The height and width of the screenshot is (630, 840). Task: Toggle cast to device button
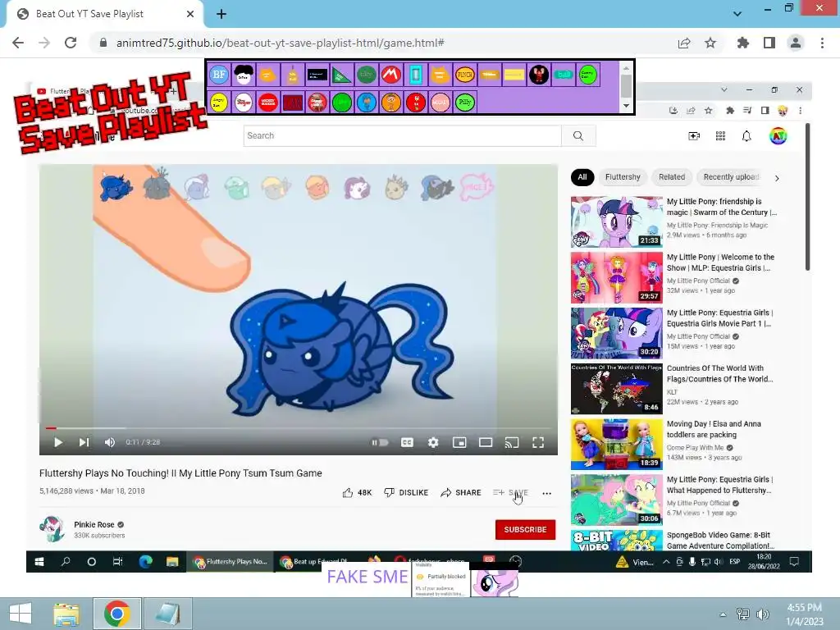pyautogui.click(x=512, y=442)
